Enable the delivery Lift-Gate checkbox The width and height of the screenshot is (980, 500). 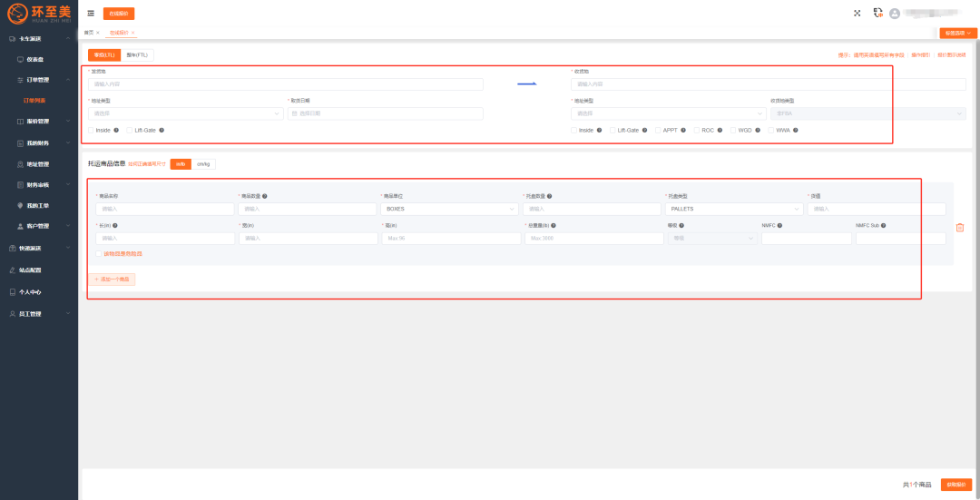pyautogui.click(x=612, y=130)
